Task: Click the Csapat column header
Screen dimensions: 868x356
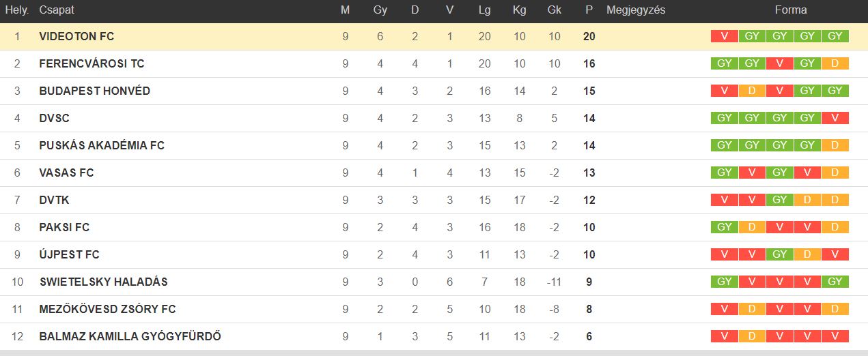Action: tap(57, 10)
